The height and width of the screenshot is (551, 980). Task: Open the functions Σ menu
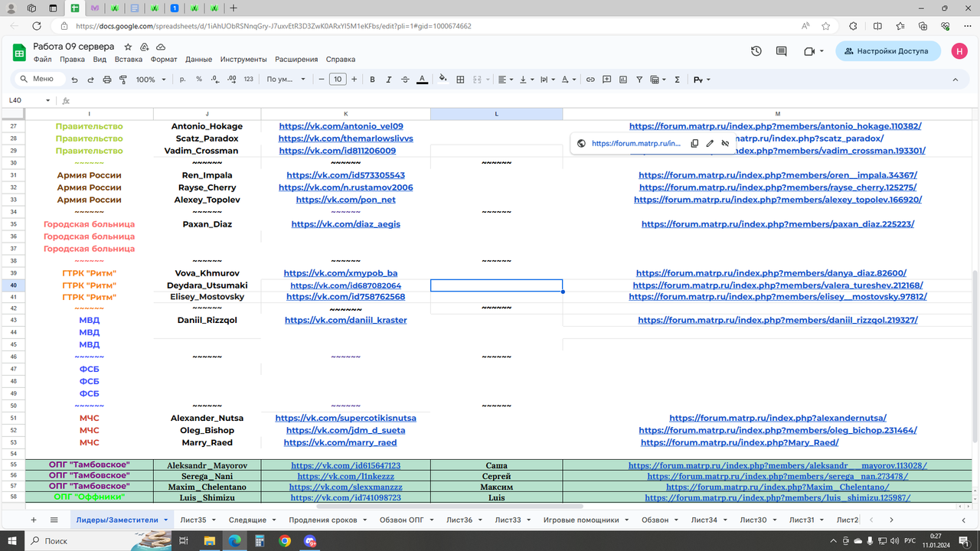678,79
